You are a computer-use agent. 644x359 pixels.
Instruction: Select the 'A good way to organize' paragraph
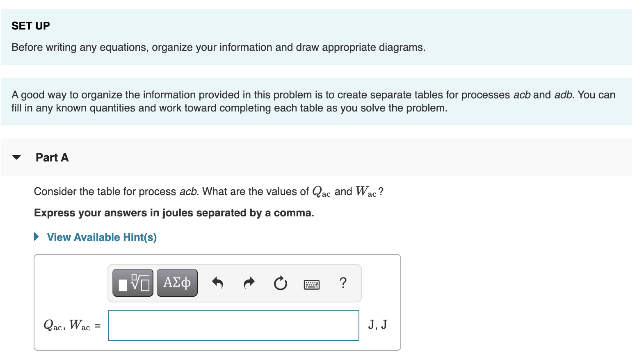[x=313, y=102]
